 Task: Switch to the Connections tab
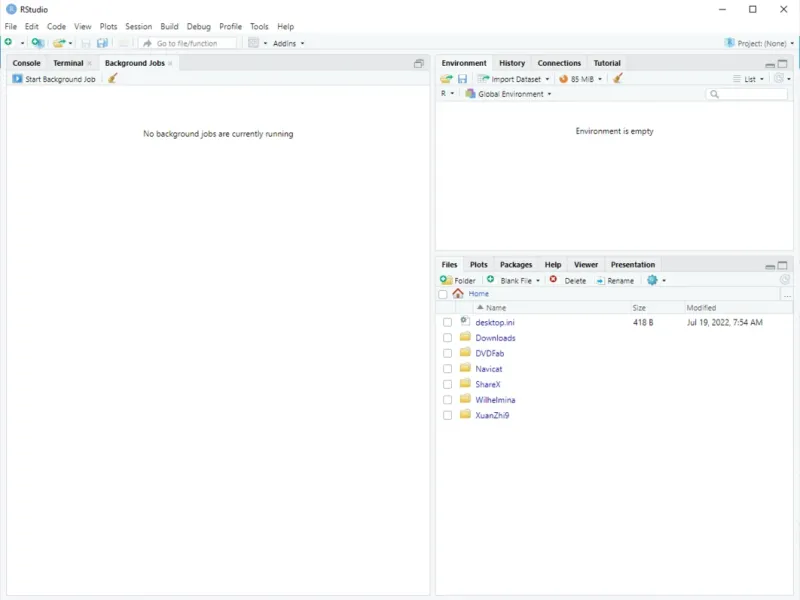point(559,63)
